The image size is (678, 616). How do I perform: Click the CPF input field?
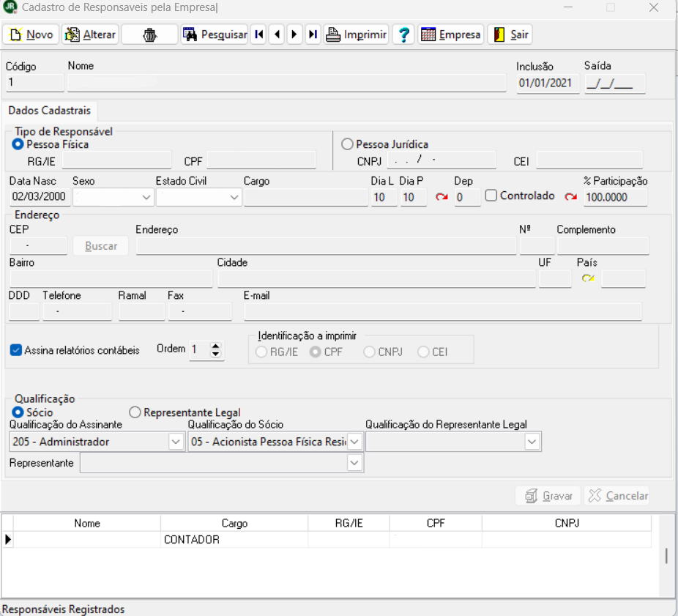pyautogui.click(x=261, y=160)
